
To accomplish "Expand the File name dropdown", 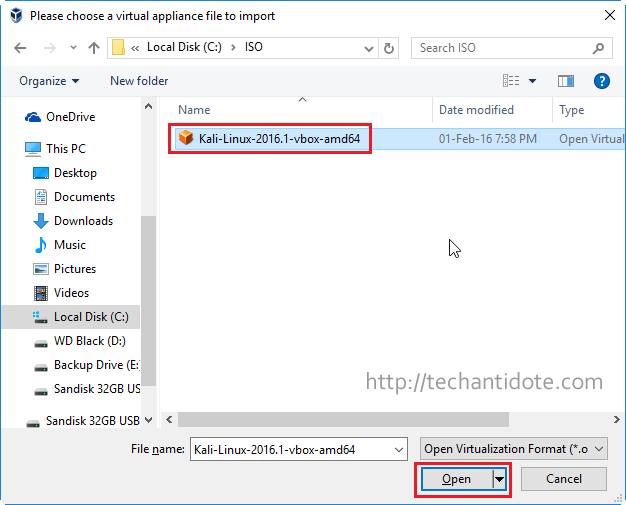I will point(398,450).
